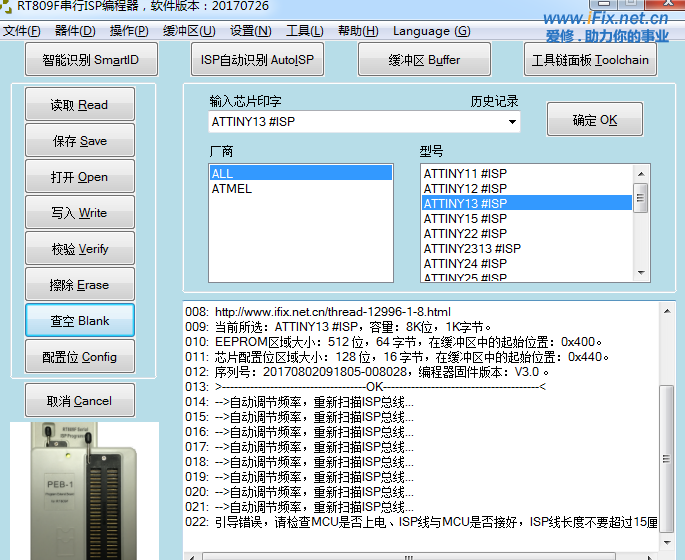The image size is (685, 560).
Task: Click model list scroll down arrow
Action: coord(641,273)
